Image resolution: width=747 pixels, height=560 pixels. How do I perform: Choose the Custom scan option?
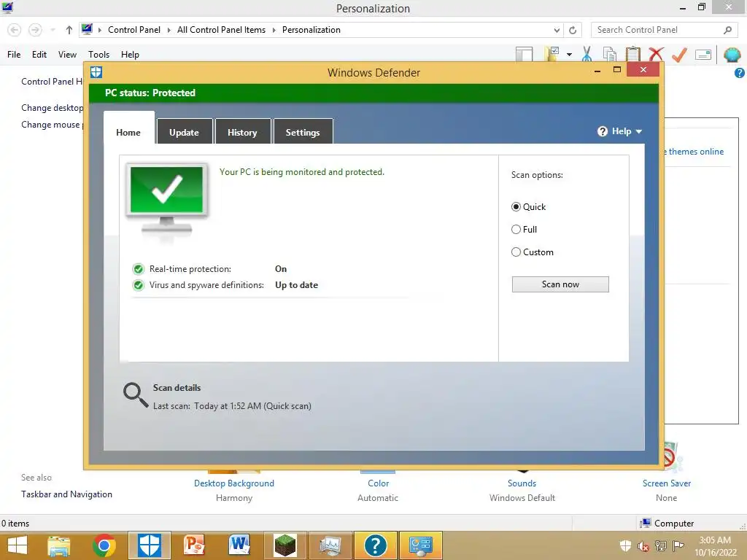516,252
